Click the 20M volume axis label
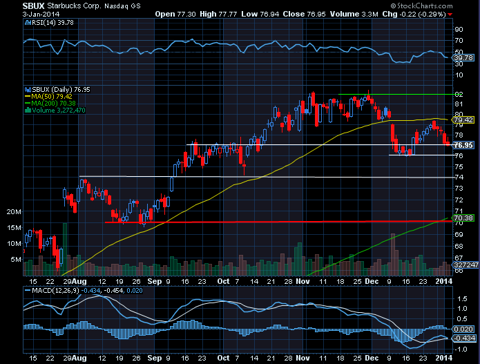 [14, 212]
